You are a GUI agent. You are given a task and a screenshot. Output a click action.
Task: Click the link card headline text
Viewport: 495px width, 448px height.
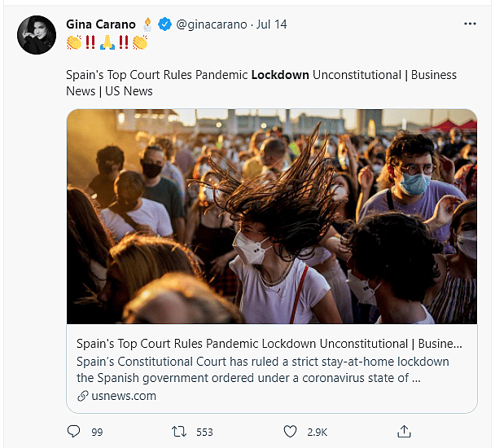(269, 343)
